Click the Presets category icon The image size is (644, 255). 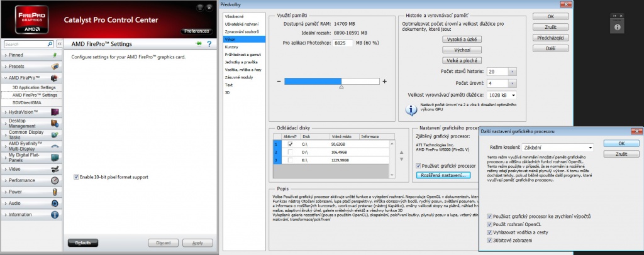54,67
